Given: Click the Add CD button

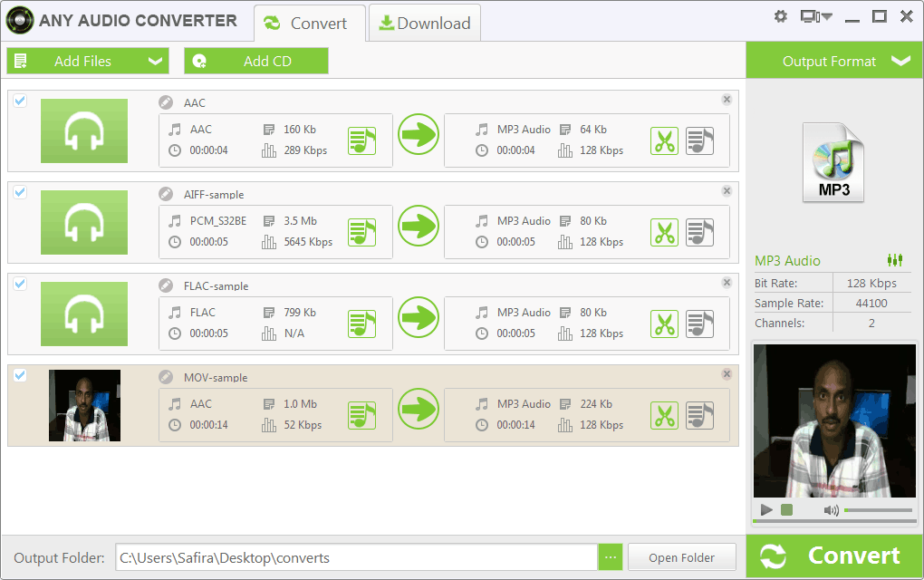Looking at the screenshot, I should (255, 62).
